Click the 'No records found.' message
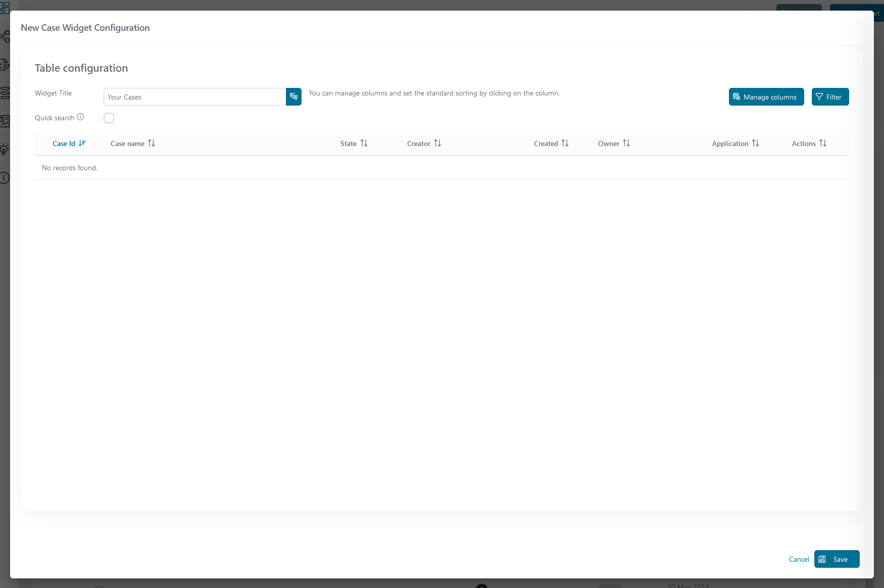The height and width of the screenshot is (588, 884). tap(70, 168)
